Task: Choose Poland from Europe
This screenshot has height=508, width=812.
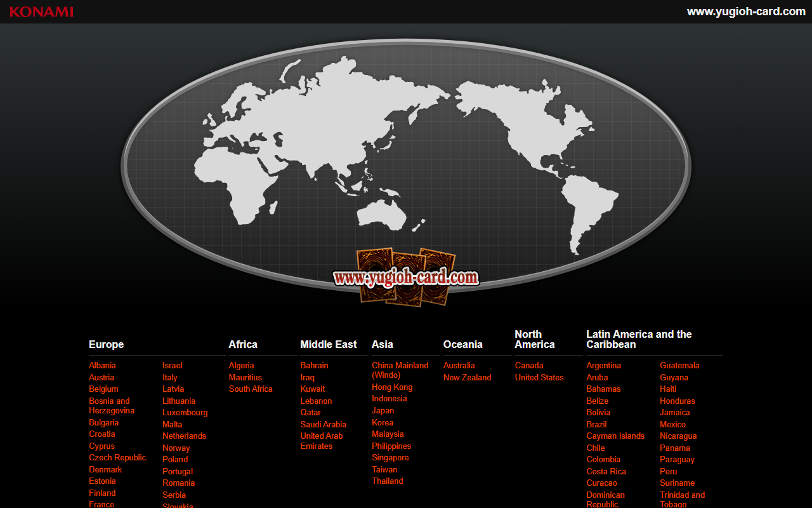Action: [x=175, y=459]
